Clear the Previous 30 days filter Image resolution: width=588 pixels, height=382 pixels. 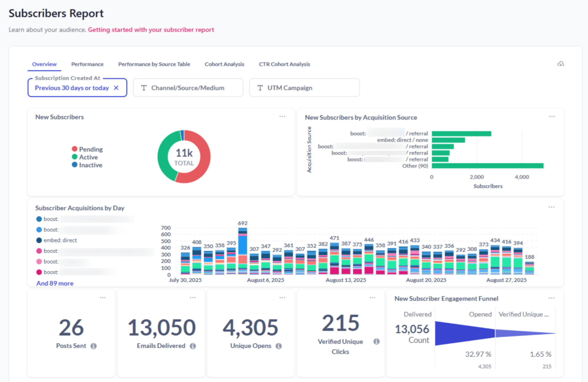pyautogui.click(x=116, y=88)
